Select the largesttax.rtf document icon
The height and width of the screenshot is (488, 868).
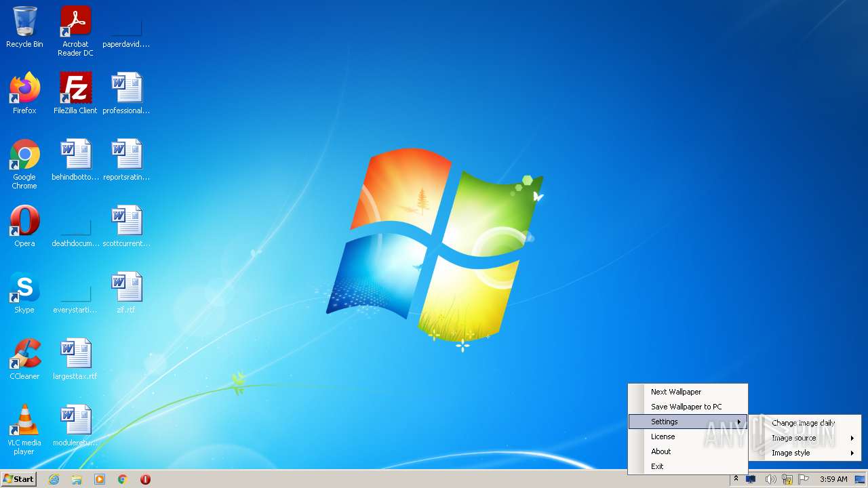(75, 359)
